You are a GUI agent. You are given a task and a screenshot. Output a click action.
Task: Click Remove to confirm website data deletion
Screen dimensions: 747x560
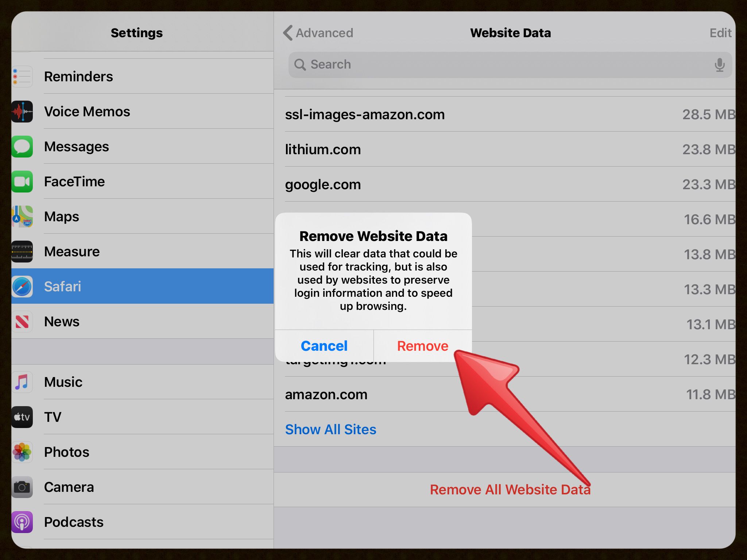click(422, 345)
